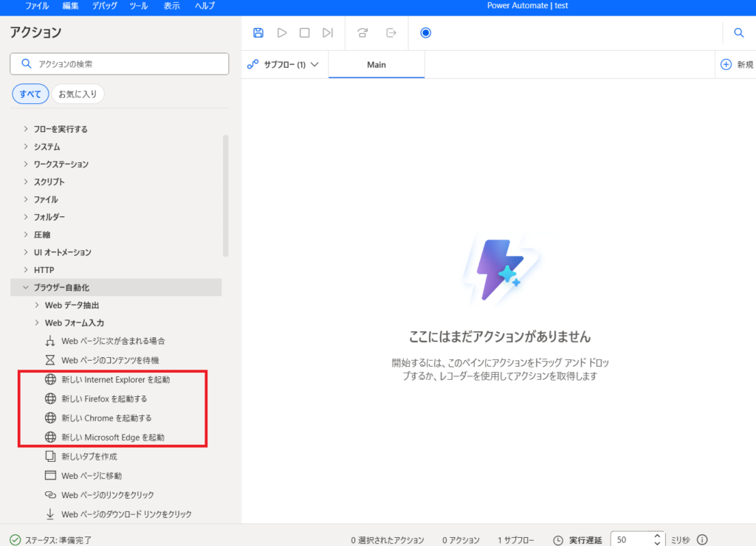Click the Stop flow square icon

(x=304, y=32)
